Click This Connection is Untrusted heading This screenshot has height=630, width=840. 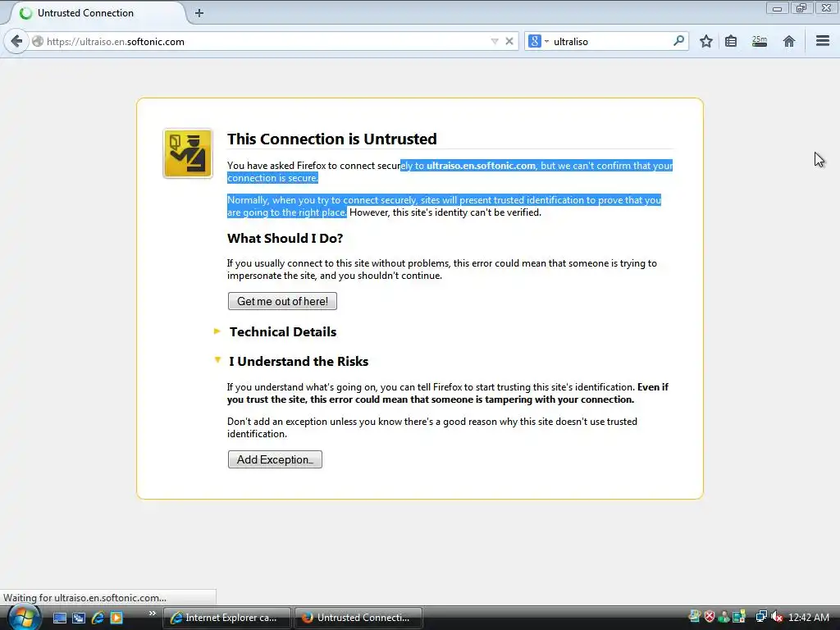(x=331, y=139)
